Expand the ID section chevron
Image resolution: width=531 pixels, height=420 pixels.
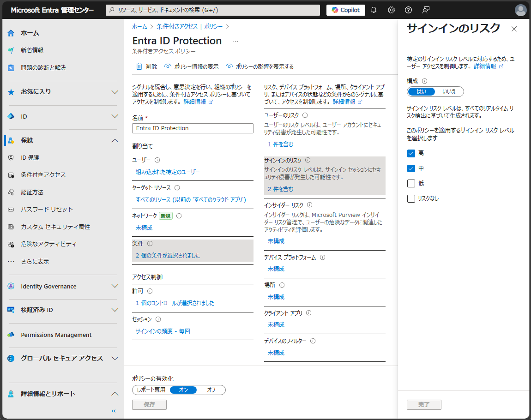[115, 116]
